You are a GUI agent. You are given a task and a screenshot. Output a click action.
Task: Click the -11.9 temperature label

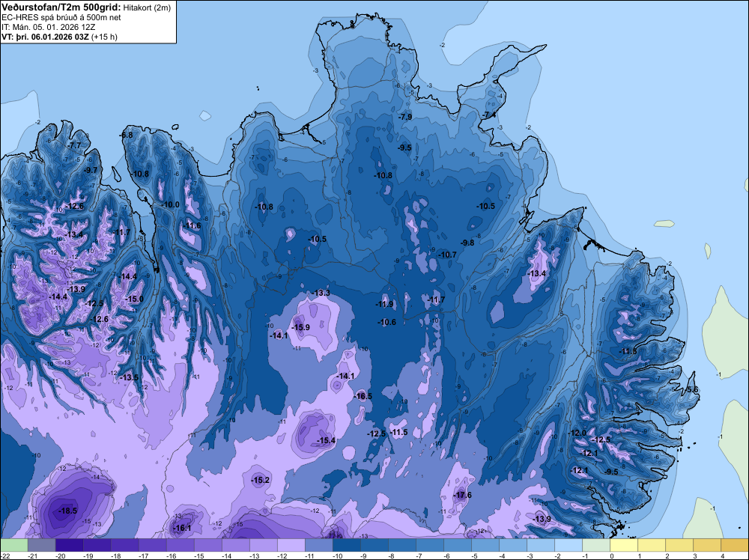click(384, 304)
